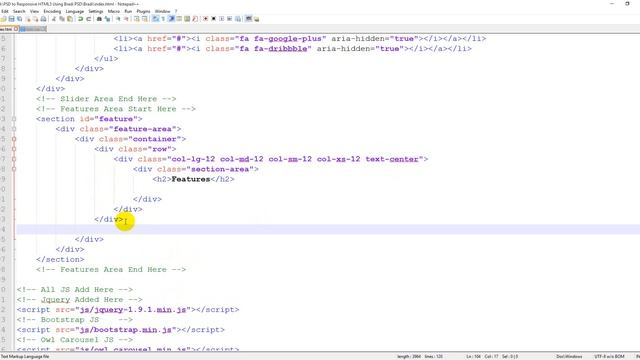Viewport: 640px width, 360px height.
Task: Start macro recording with Record icon
Action: pyautogui.click(x=205, y=19)
